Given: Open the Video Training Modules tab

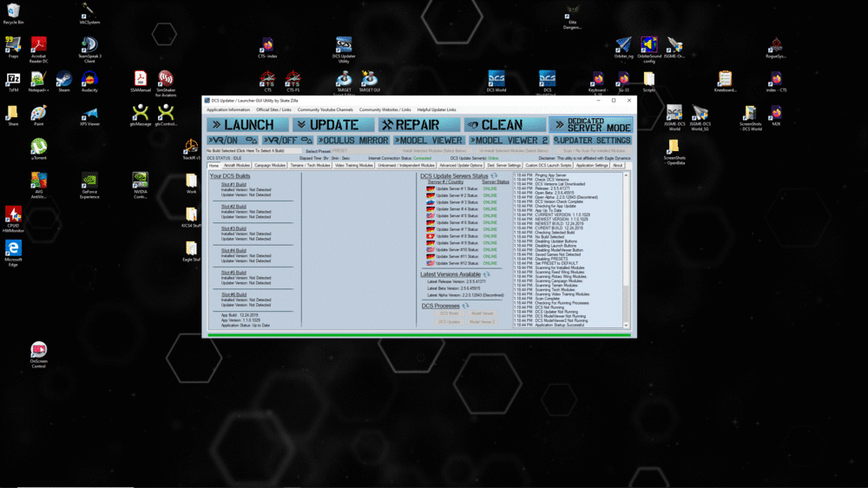Looking at the screenshot, I should pyautogui.click(x=353, y=166).
